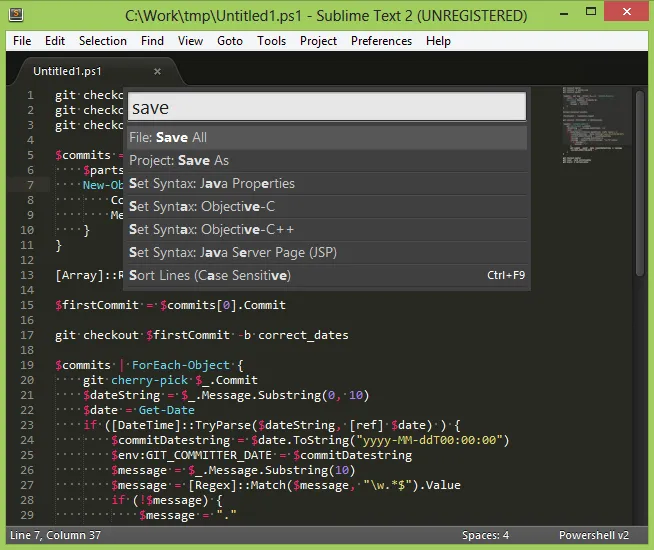Image resolution: width=654 pixels, height=550 pixels.
Task: Open the Selection menu
Action: (103, 41)
